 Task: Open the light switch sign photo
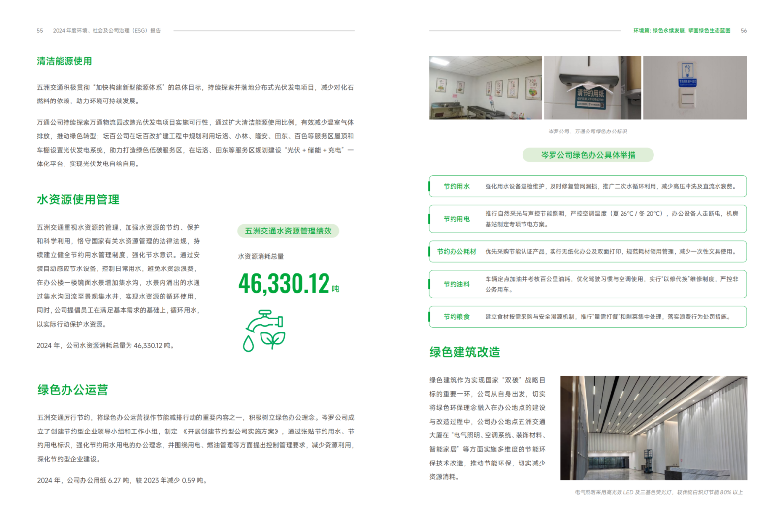pos(695,88)
